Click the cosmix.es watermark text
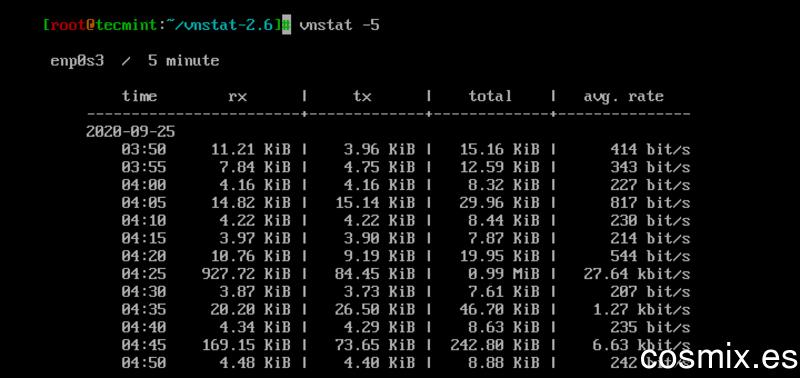 click(718, 357)
